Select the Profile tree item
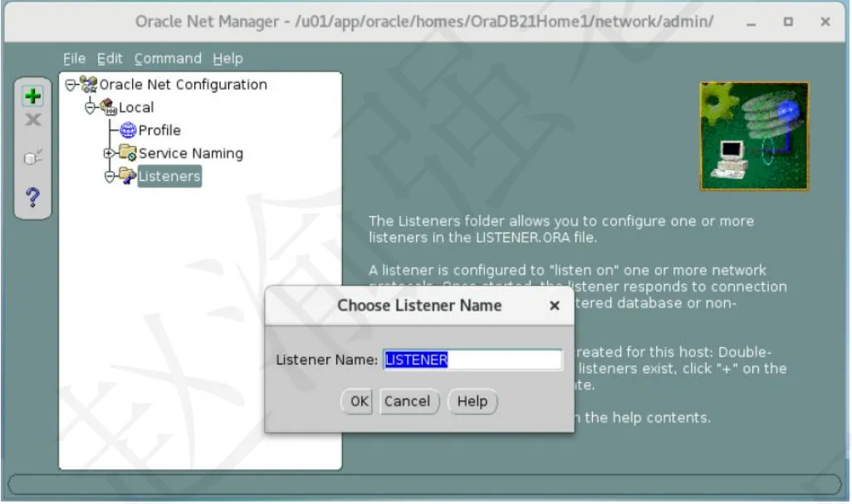The height and width of the screenshot is (504, 852). 159,130
